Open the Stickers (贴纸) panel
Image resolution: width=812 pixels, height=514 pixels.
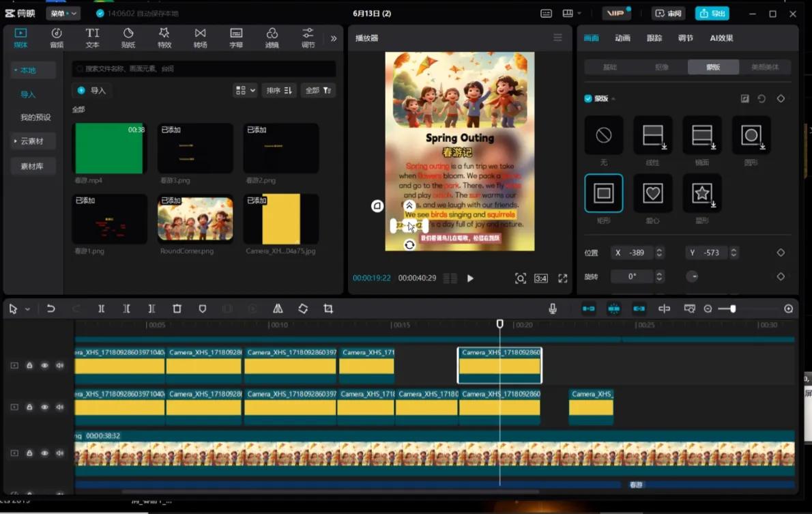(128, 38)
